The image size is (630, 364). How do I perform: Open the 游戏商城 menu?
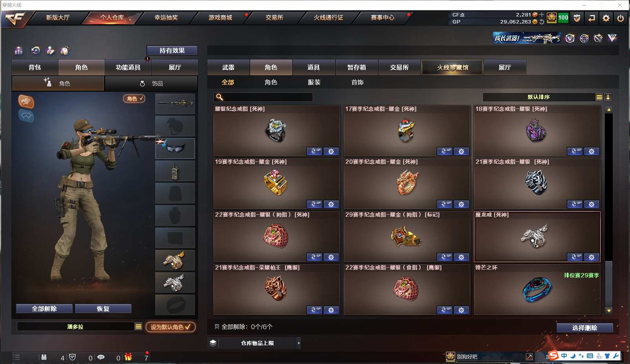click(x=220, y=18)
